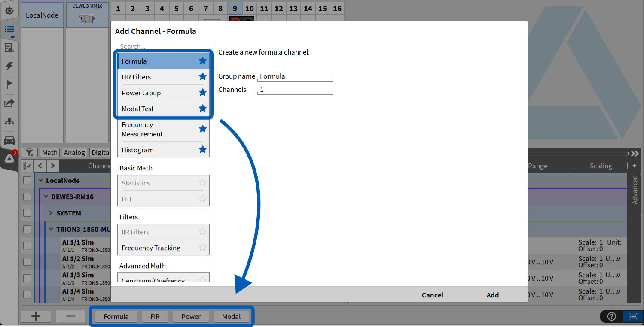Tick the AI 1/1 Sim checkbox

click(x=27, y=245)
